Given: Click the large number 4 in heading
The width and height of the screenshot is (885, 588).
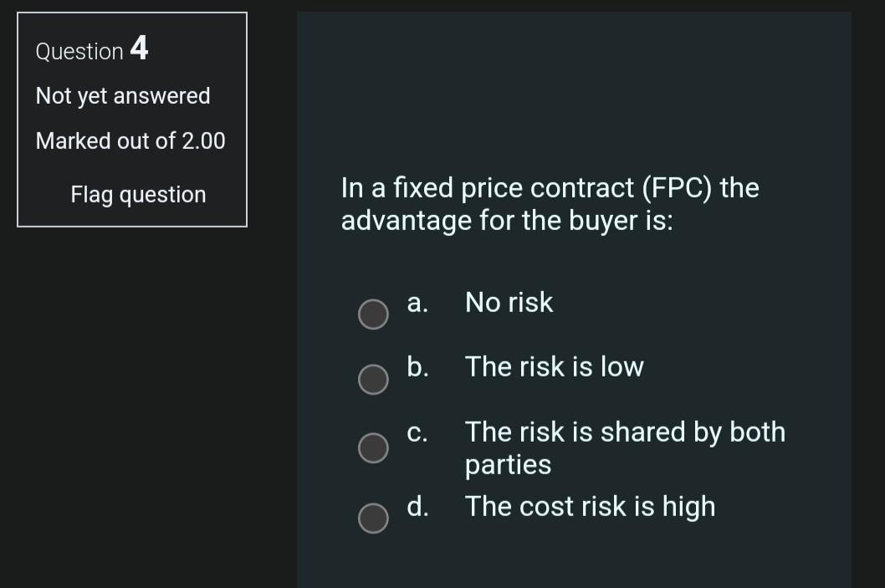Looking at the screenshot, I should (139, 49).
